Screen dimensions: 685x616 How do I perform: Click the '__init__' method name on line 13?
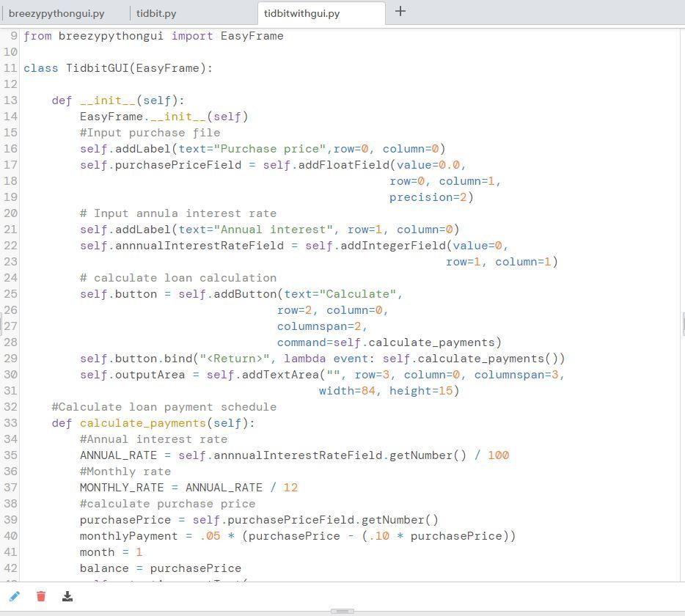(x=108, y=100)
